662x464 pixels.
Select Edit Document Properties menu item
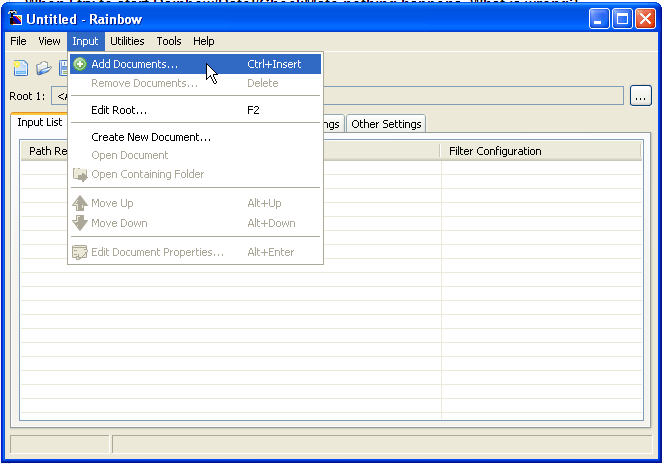pyautogui.click(x=157, y=252)
